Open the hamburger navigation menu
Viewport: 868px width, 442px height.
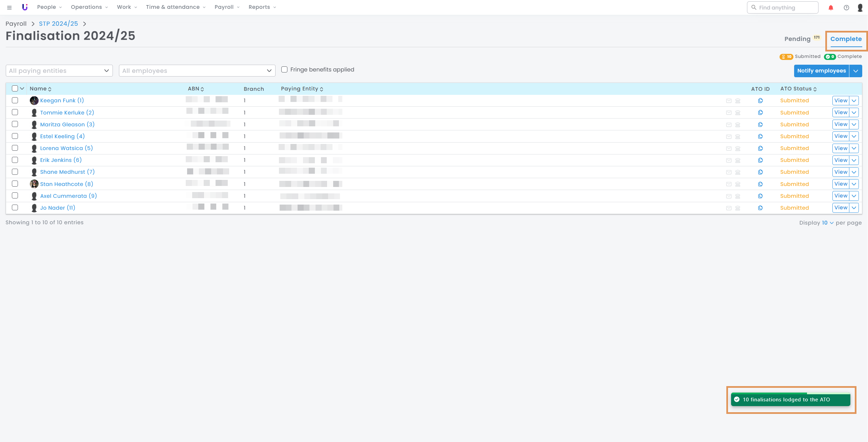tap(9, 7)
